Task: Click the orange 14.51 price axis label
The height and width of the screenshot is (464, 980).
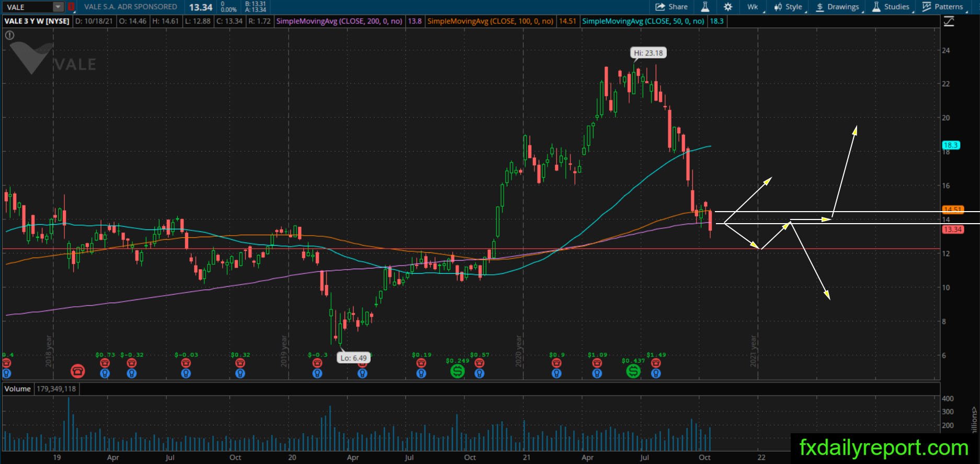Action: [952, 210]
